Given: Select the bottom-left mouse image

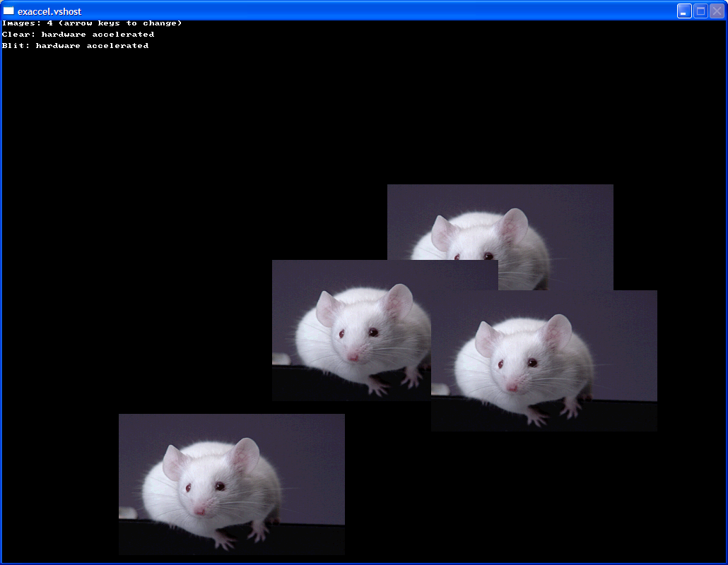Looking at the screenshot, I should [x=231, y=484].
